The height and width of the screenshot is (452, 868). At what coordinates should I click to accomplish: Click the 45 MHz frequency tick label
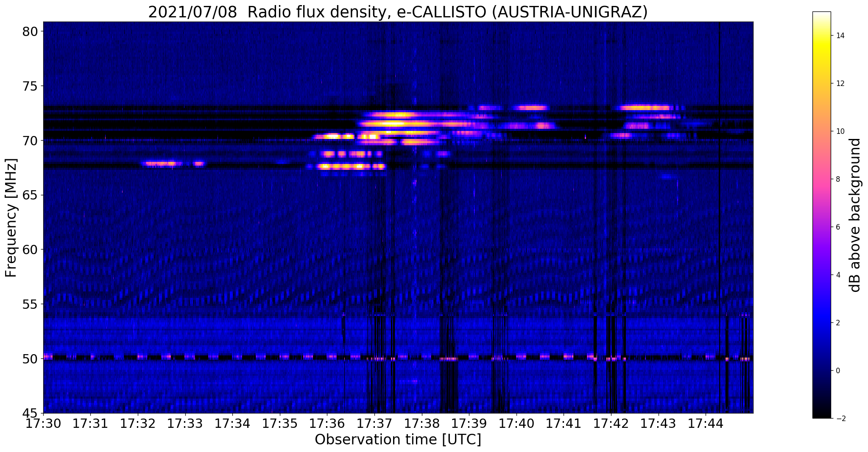click(30, 413)
